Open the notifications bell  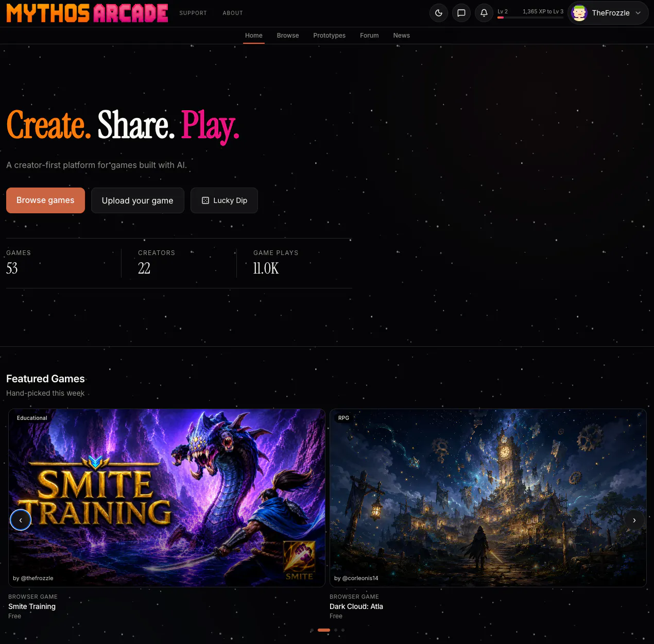pos(484,13)
